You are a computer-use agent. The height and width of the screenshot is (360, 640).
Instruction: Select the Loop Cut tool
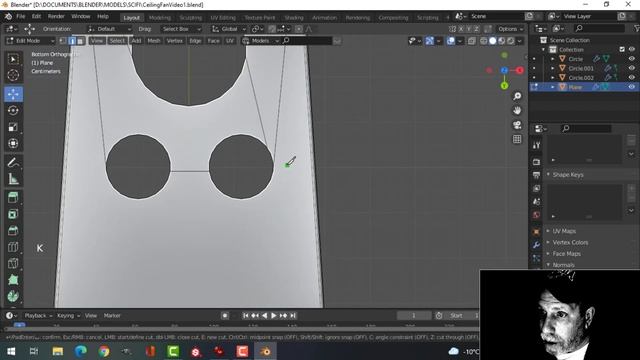click(x=13, y=247)
